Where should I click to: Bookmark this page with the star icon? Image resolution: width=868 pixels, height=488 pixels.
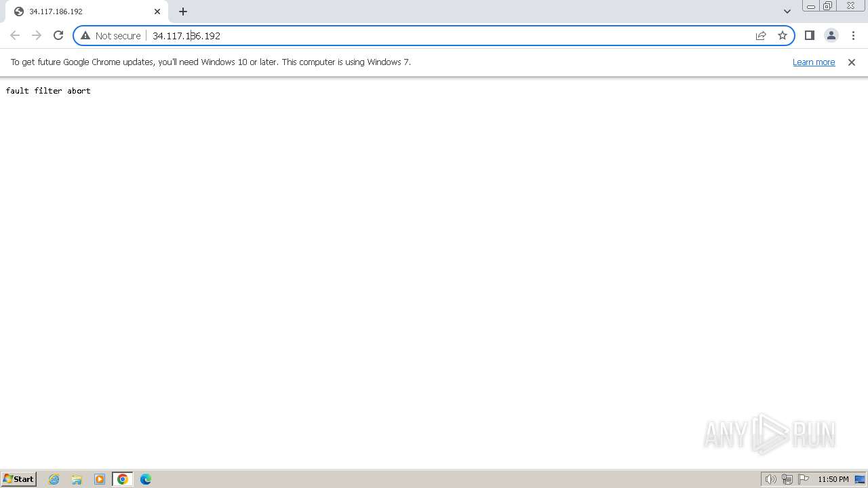click(x=783, y=35)
